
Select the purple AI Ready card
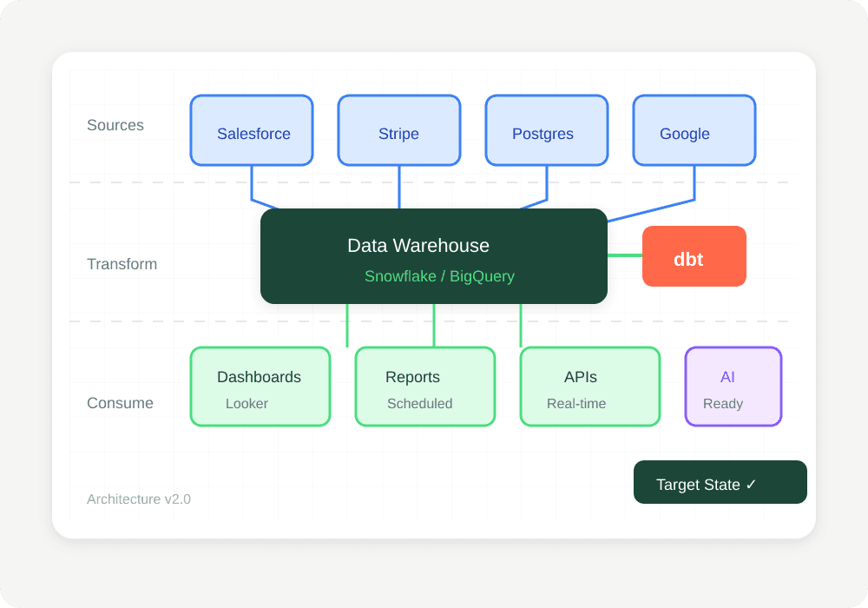(733, 387)
